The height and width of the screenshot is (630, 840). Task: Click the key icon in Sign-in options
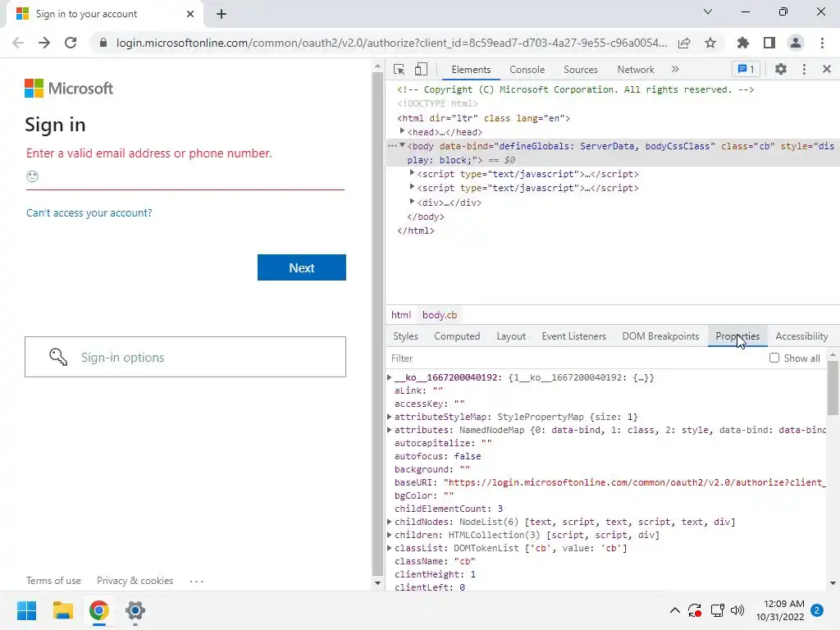click(x=58, y=357)
